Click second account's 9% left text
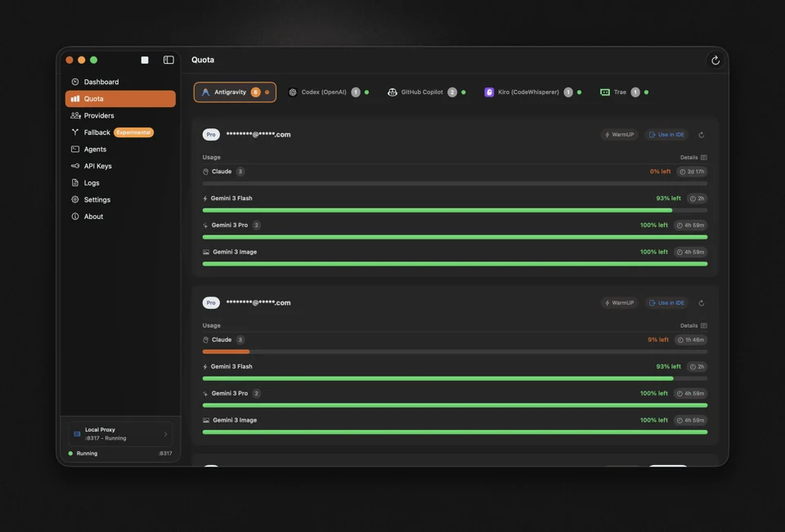The width and height of the screenshot is (785, 532). pyautogui.click(x=657, y=340)
